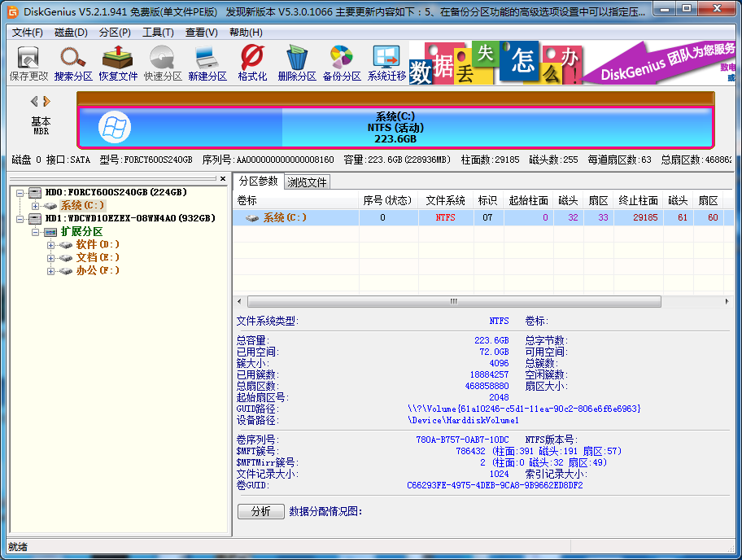Expand the 办公(F:) partition node
742x560 pixels.
[51, 271]
